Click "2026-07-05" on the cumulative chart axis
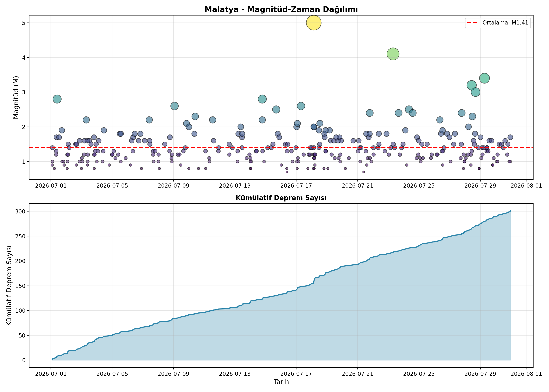This screenshot has height=392, width=549. (x=112, y=374)
